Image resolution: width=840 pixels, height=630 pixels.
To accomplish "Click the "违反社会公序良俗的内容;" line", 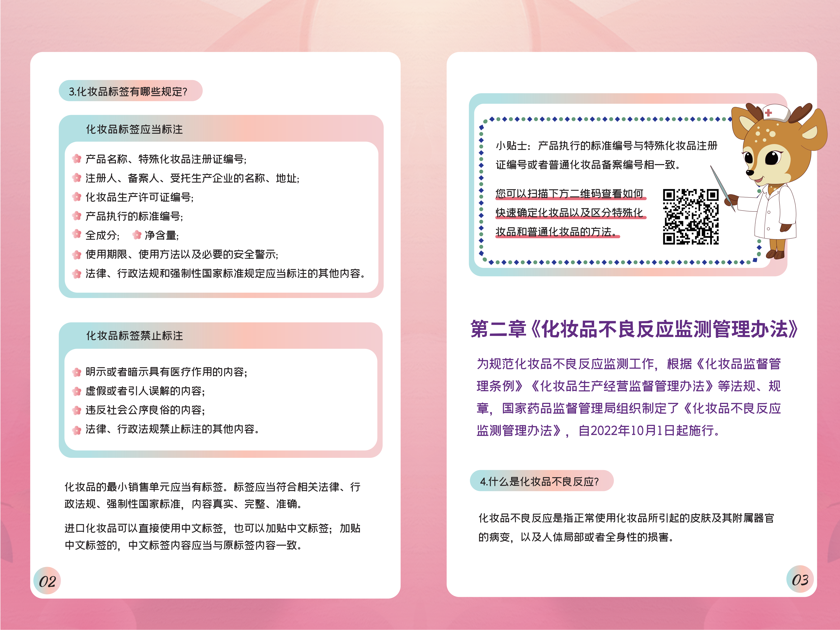I will tap(145, 410).
